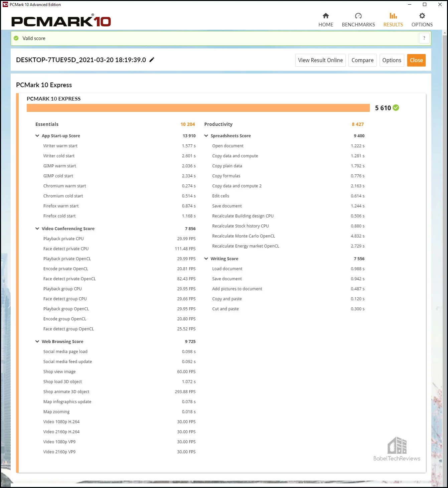Open the Benchmarks gauge icon
Screen dimensions: 448x488
point(358,16)
